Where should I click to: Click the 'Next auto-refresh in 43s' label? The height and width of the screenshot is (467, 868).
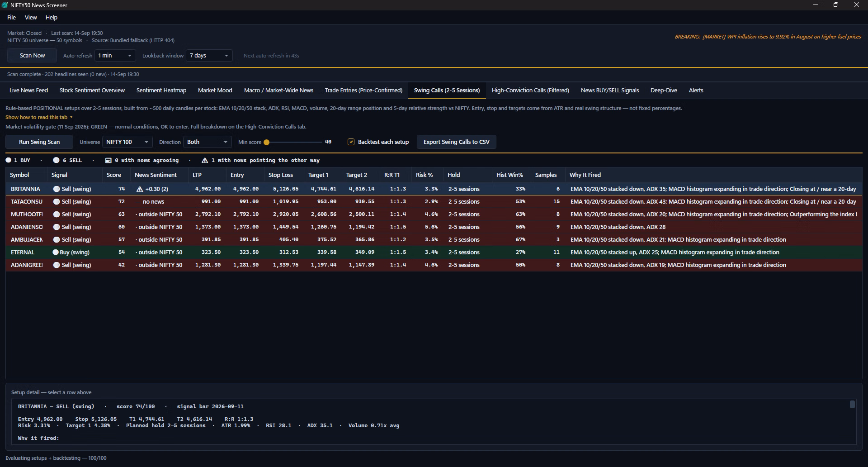[271, 56]
